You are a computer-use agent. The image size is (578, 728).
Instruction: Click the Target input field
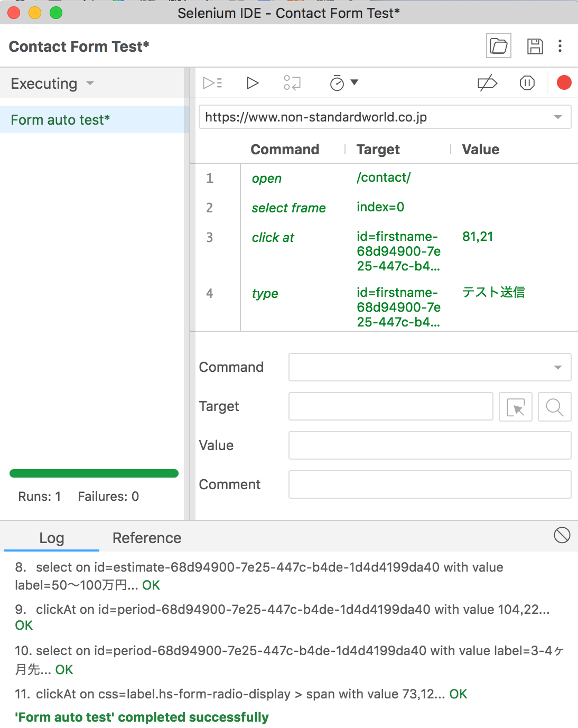point(391,406)
